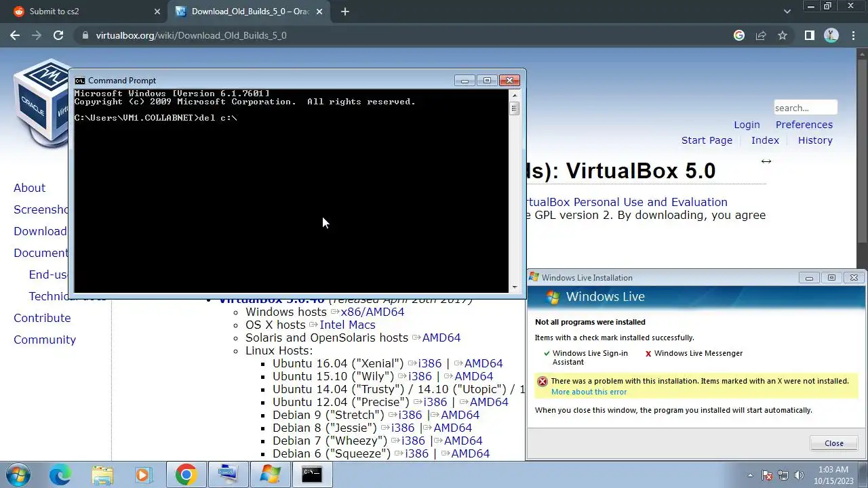Click the padlock site info icon
868x488 pixels.
(85, 35)
